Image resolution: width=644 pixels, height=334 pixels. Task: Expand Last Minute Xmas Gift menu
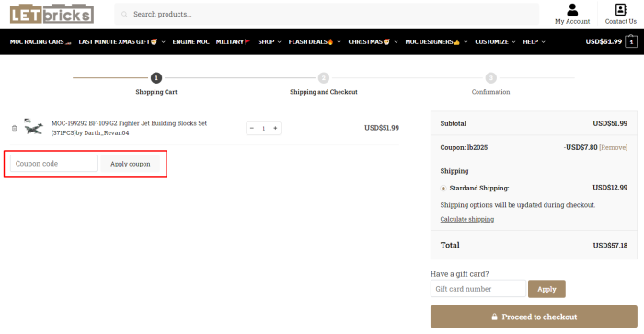tap(122, 42)
